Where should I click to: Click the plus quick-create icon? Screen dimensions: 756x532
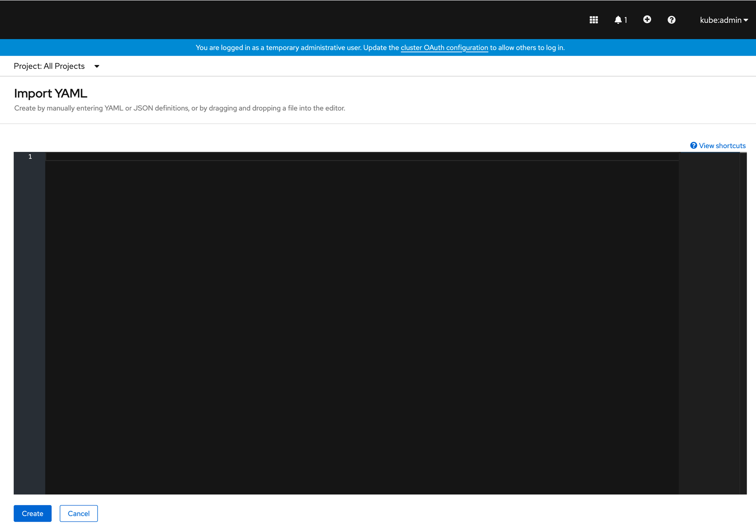[647, 20]
